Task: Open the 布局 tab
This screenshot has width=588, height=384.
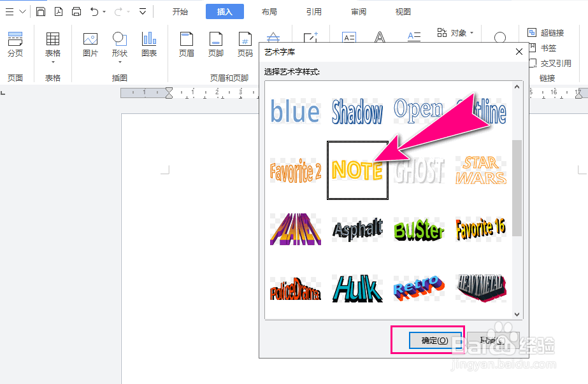Action: coord(269,11)
